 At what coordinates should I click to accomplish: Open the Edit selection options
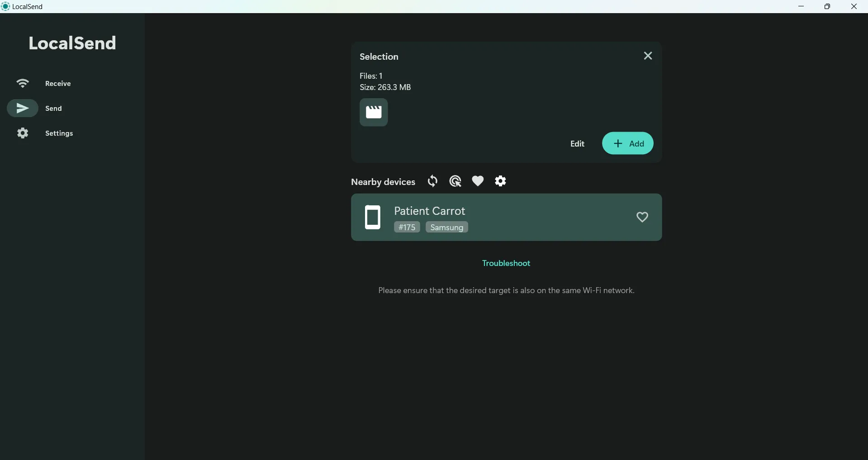click(577, 143)
